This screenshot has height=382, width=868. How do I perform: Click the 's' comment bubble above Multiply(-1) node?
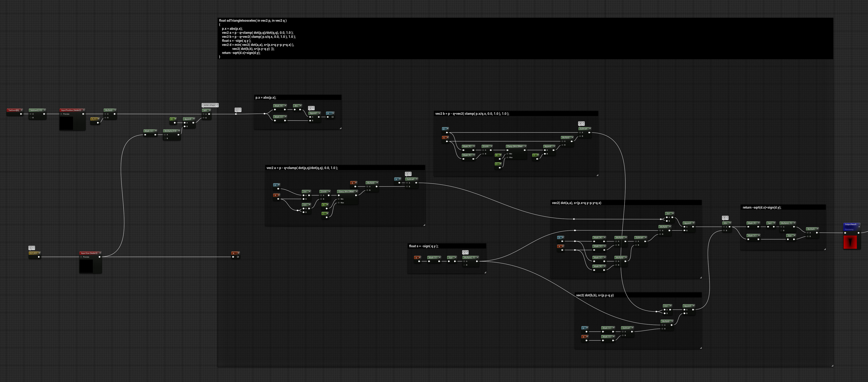[464, 252]
